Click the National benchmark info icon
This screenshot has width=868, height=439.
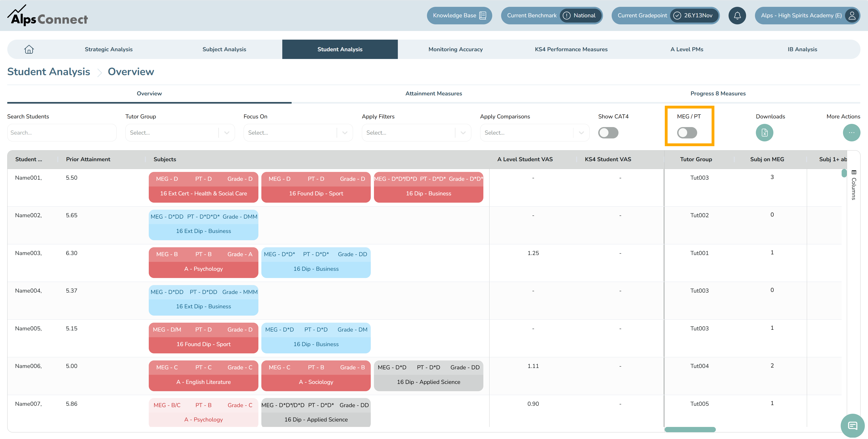point(566,15)
